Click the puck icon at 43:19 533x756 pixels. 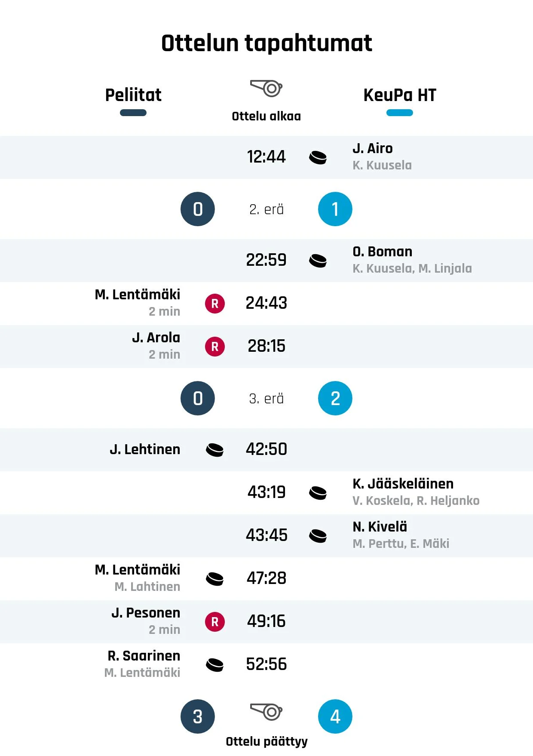pyautogui.click(x=318, y=493)
